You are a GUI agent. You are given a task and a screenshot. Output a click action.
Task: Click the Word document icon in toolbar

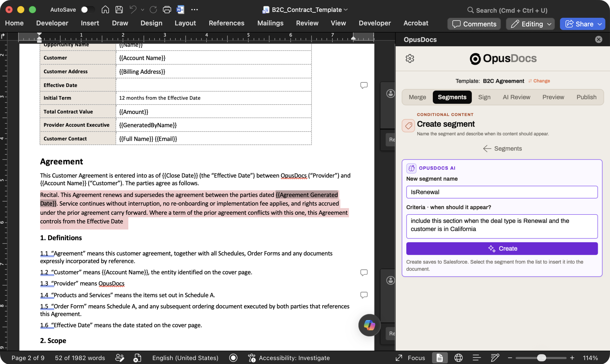click(x=180, y=10)
